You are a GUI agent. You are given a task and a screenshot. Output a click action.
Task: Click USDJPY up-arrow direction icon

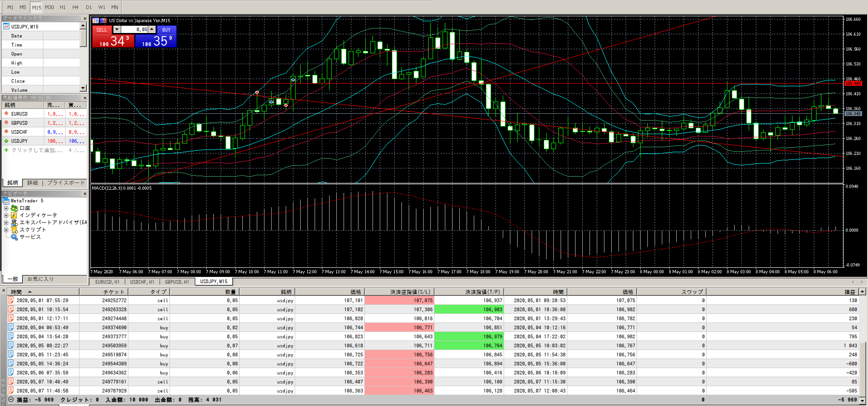coord(6,141)
